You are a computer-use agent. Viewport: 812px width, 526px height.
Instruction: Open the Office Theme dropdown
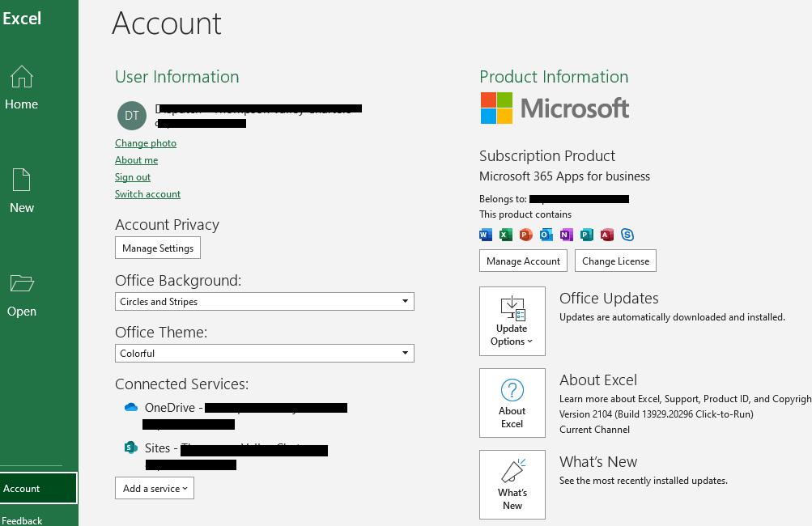[x=264, y=353]
